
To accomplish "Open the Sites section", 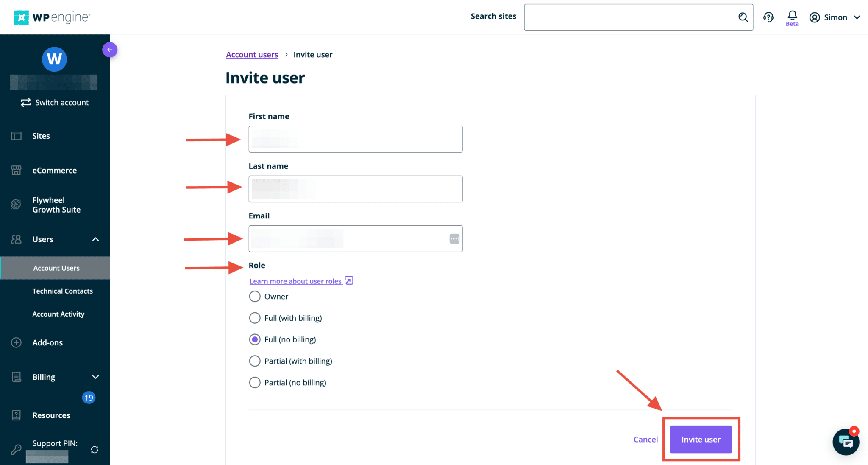I will click(41, 136).
